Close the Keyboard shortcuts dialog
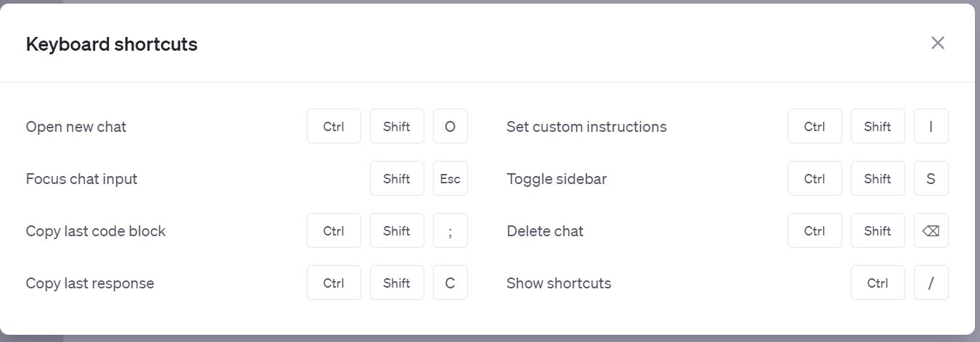 click(x=938, y=43)
